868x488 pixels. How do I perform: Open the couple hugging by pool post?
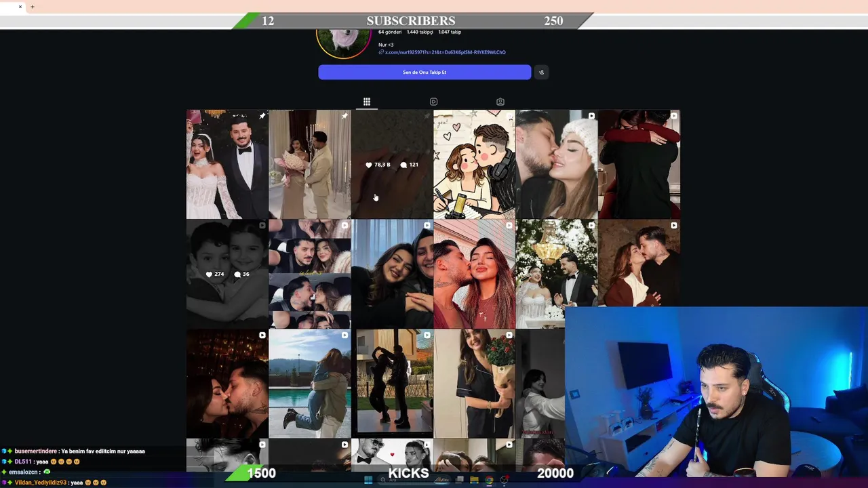click(309, 384)
